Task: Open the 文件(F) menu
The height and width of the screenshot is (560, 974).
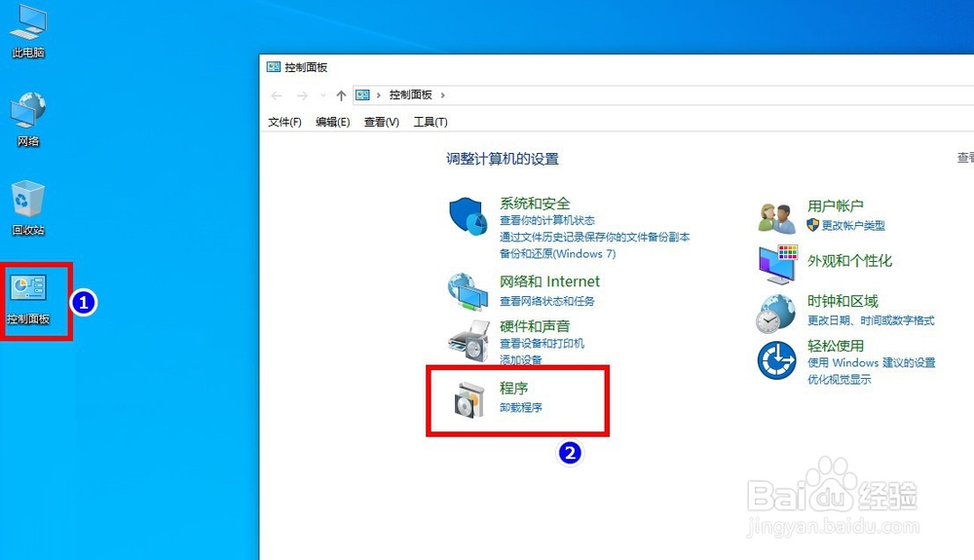Action: pos(284,123)
